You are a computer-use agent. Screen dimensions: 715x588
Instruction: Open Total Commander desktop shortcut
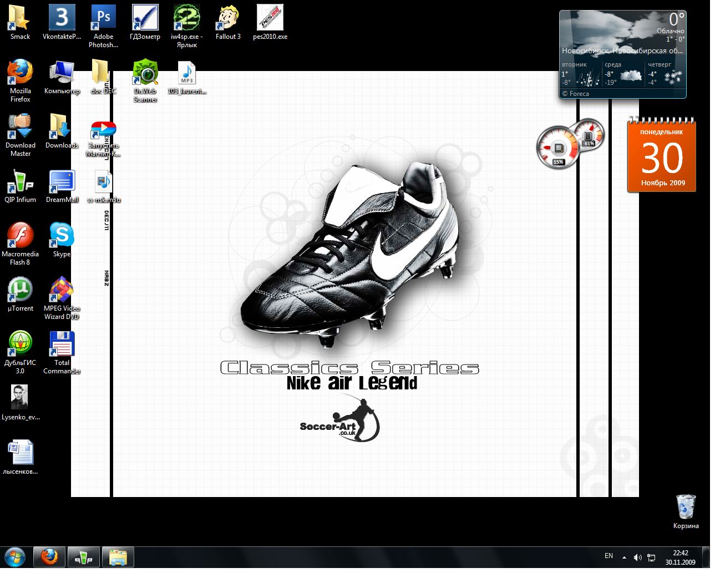(x=62, y=352)
